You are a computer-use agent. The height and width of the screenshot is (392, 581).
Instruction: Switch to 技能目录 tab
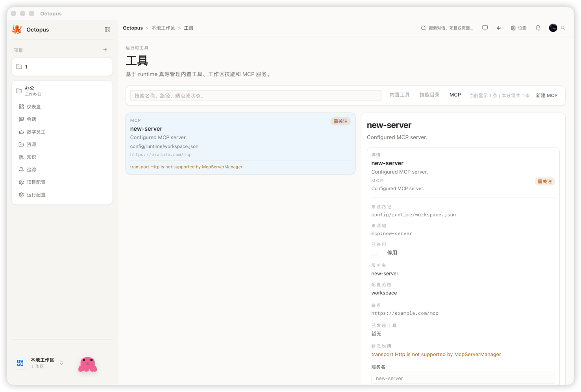click(429, 95)
